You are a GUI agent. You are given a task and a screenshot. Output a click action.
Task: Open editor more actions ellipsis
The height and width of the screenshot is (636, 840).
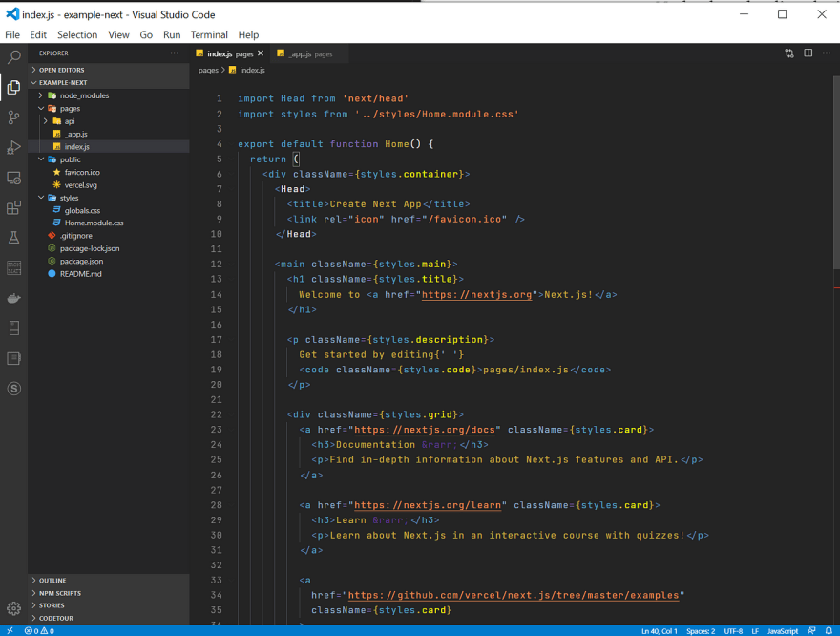point(827,53)
